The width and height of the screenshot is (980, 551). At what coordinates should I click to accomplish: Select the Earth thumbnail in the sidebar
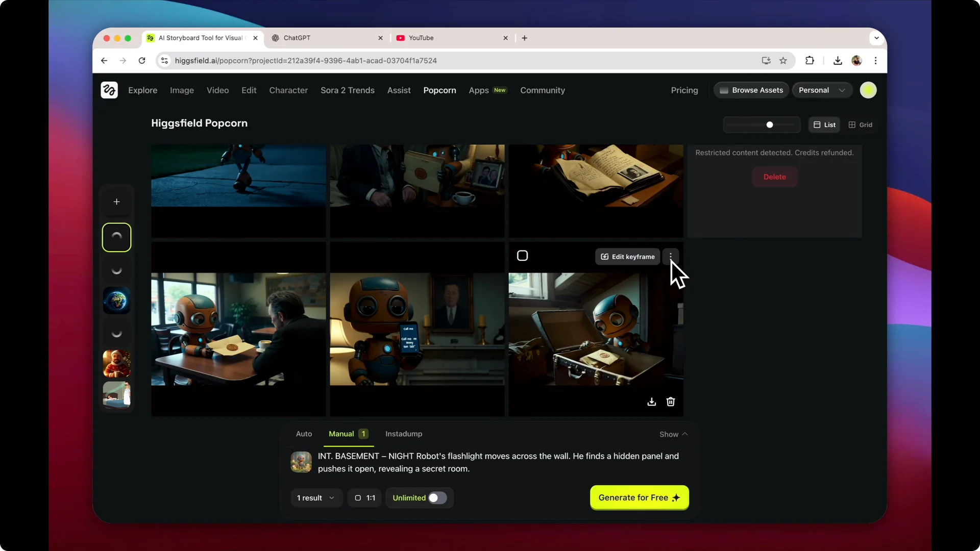point(116,300)
